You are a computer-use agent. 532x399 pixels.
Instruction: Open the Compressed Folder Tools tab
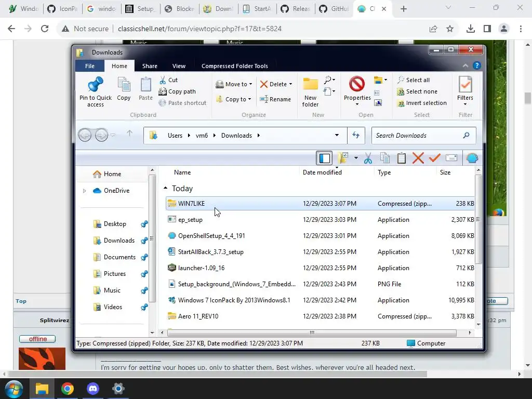(235, 66)
